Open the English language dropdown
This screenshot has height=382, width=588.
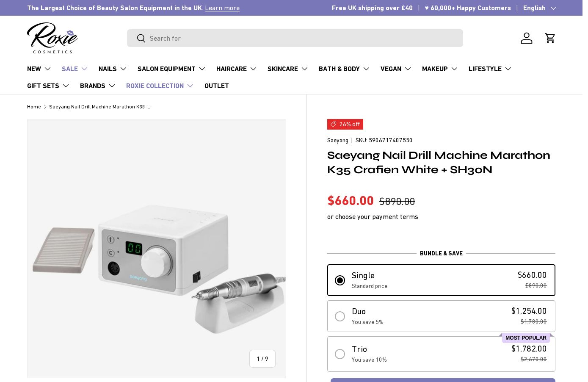click(x=540, y=8)
